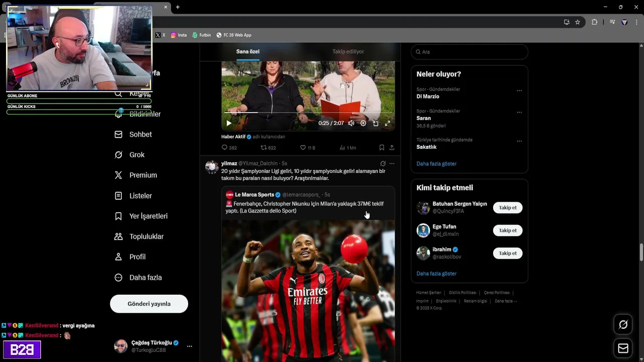The image size is (644, 362).
Task: Open Nkunku photo in quoted post
Action: (308, 291)
